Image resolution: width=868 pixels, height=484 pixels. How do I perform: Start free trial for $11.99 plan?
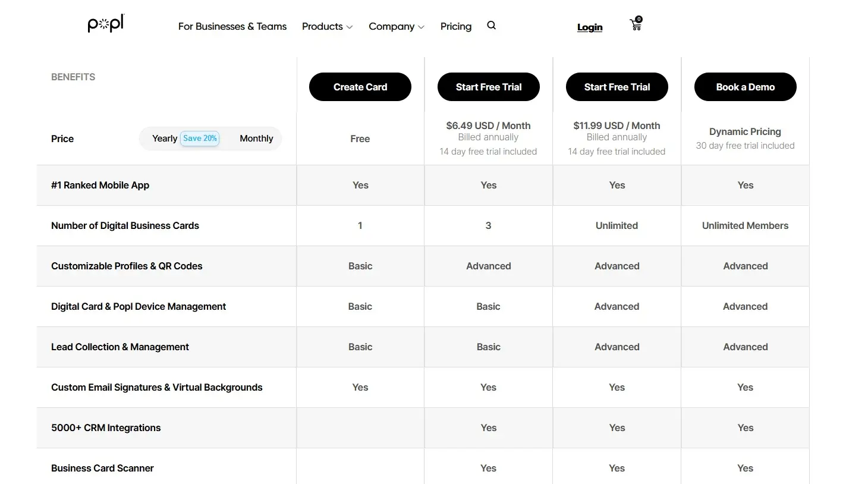tap(617, 87)
